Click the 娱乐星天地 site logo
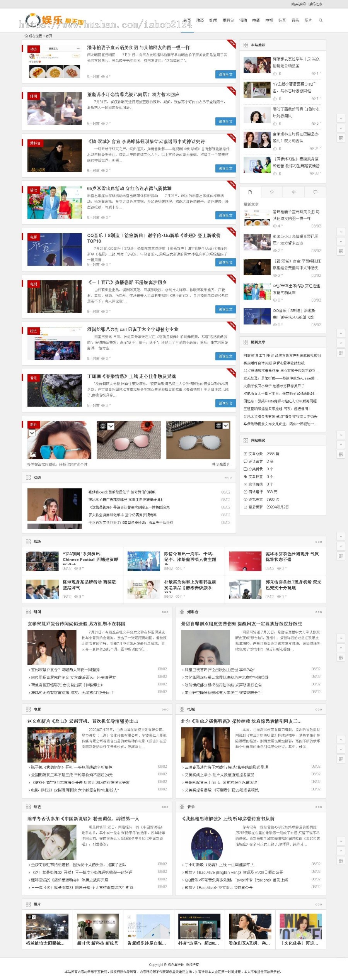Image resolution: width=348 pixels, height=980 pixels. pyautogui.click(x=54, y=20)
